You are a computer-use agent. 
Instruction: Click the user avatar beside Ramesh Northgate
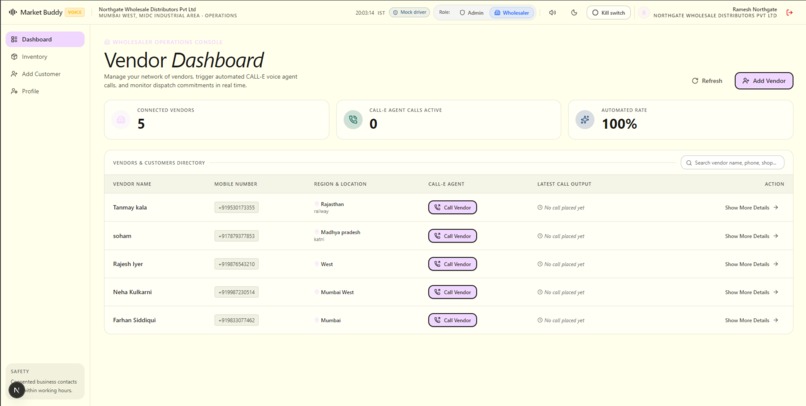point(644,12)
